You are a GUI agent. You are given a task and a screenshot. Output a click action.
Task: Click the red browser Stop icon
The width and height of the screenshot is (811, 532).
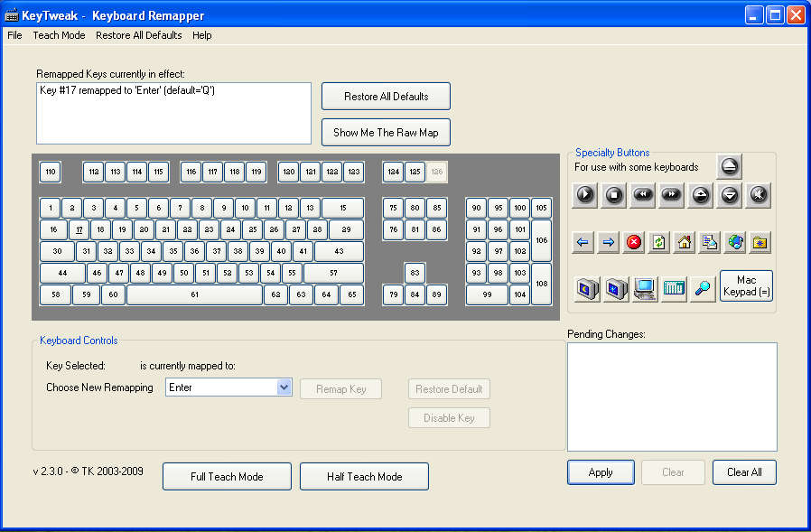[x=634, y=242]
